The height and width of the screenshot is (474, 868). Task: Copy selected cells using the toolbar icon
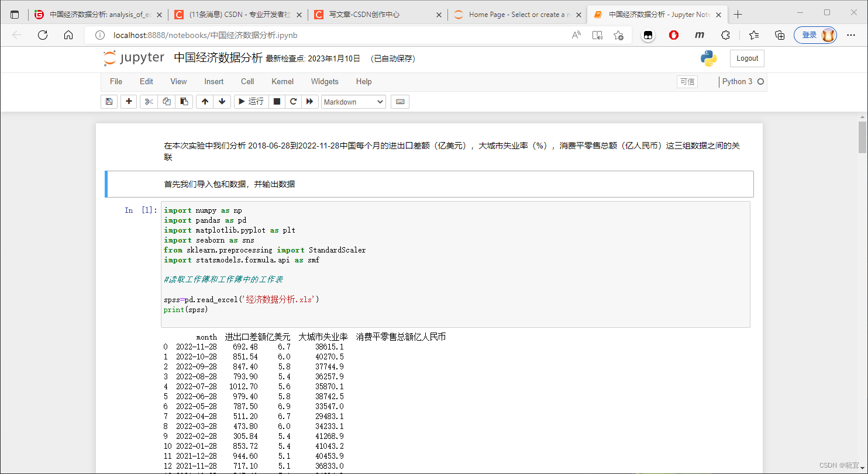(x=167, y=102)
